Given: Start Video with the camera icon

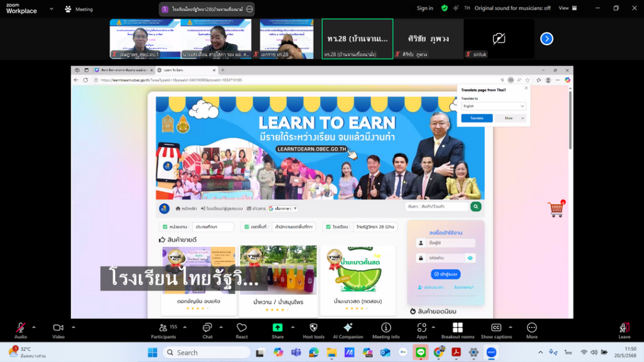Looking at the screenshot, I should [x=58, y=327].
